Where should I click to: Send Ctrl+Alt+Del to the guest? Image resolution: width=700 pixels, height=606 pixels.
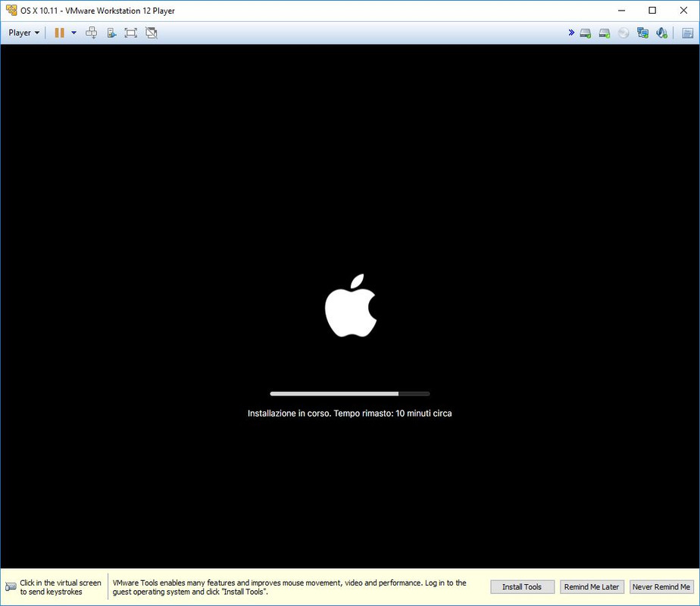pos(92,33)
